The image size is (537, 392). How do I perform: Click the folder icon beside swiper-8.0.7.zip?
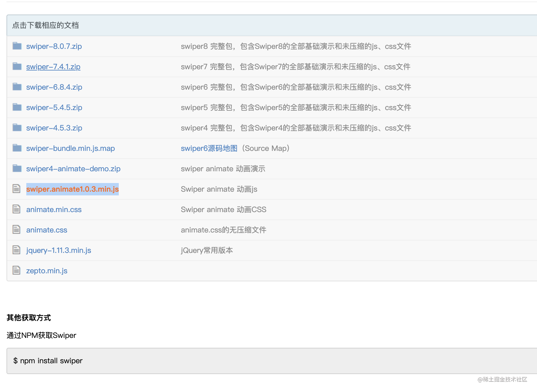click(x=17, y=46)
